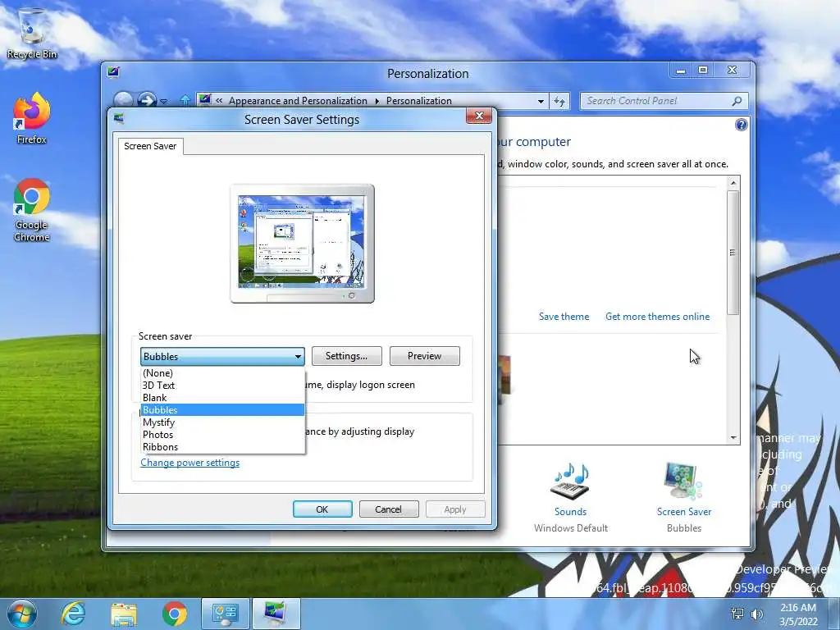Click Save theme link

click(x=564, y=317)
